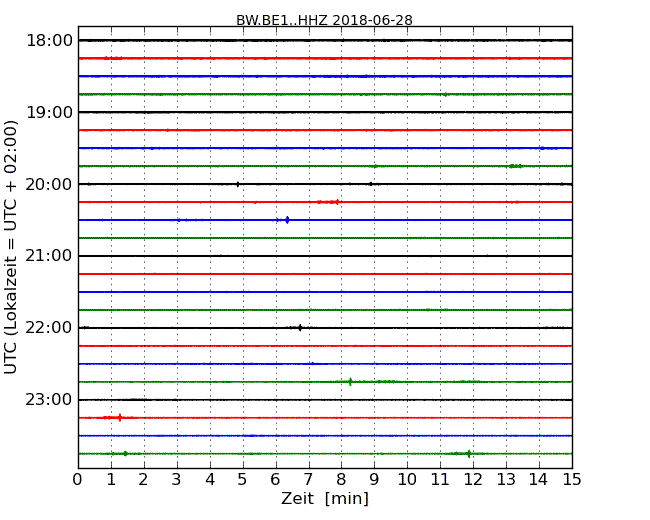Click the y-axis label UTC (Lokalzeit = UTC + 02:00)
This screenshot has width=650, height=520.
point(10,247)
